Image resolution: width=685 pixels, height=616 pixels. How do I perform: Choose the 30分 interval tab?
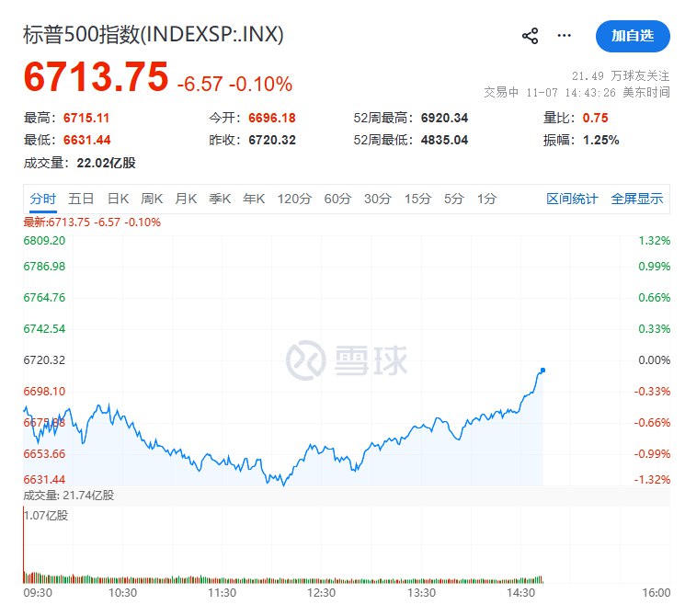tap(378, 199)
